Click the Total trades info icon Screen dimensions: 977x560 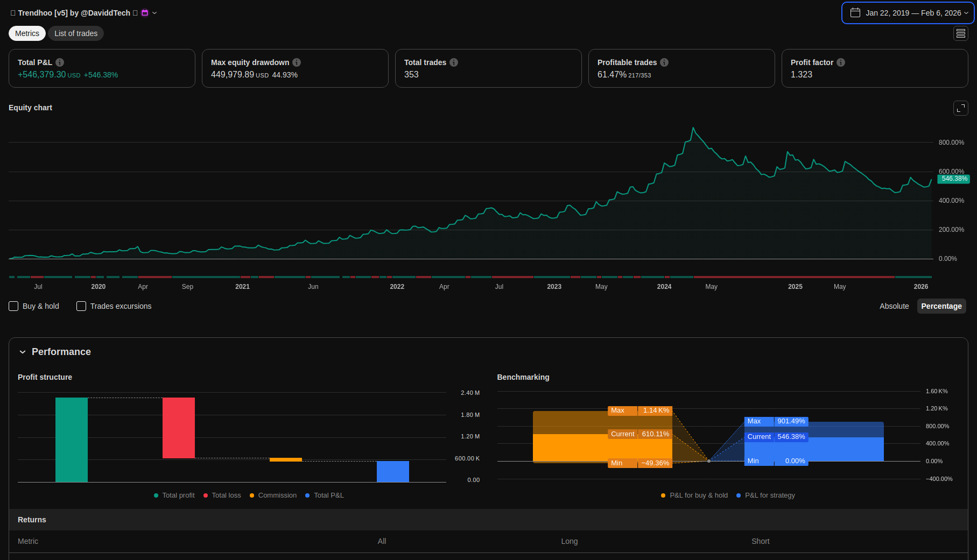click(x=454, y=62)
